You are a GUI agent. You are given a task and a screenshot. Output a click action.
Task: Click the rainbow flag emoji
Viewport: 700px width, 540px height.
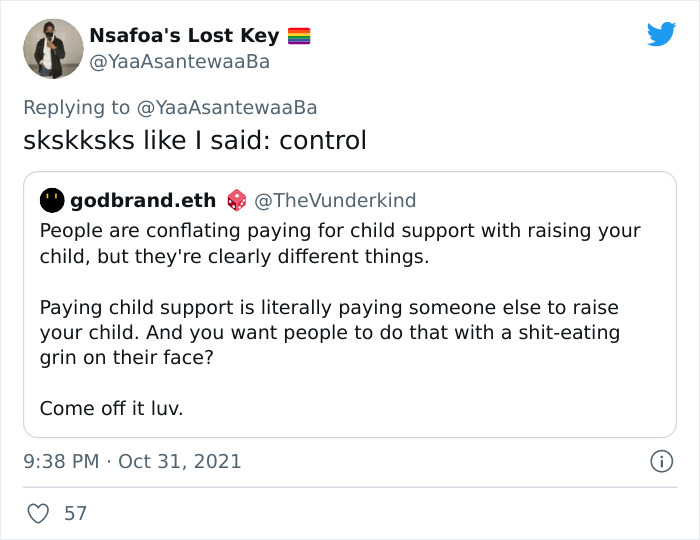[299, 36]
